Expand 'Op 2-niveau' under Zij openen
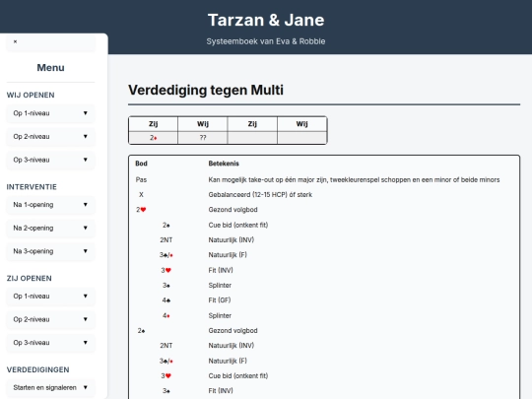The image size is (532, 399). pos(50,319)
